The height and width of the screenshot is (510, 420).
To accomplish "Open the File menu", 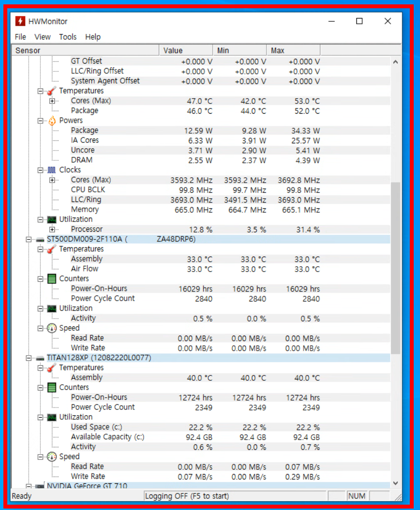I will 20,37.
